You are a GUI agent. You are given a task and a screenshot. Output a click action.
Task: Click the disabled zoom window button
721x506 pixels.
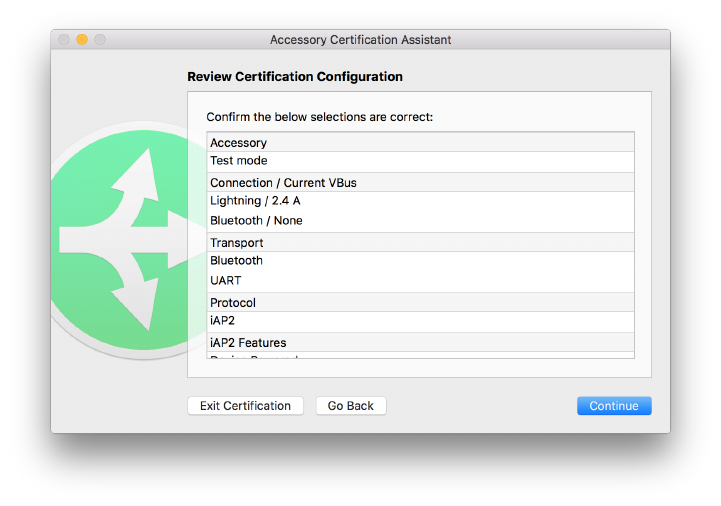(x=100, y=40)
